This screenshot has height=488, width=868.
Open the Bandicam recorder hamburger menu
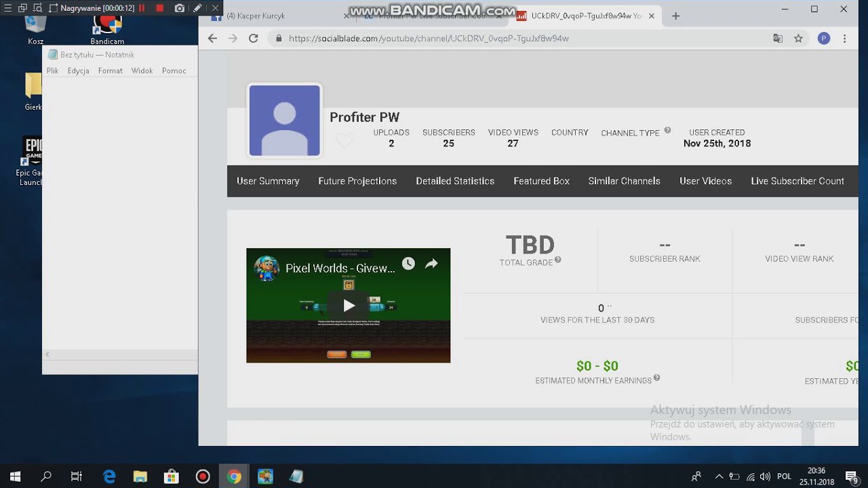[7, 8]
